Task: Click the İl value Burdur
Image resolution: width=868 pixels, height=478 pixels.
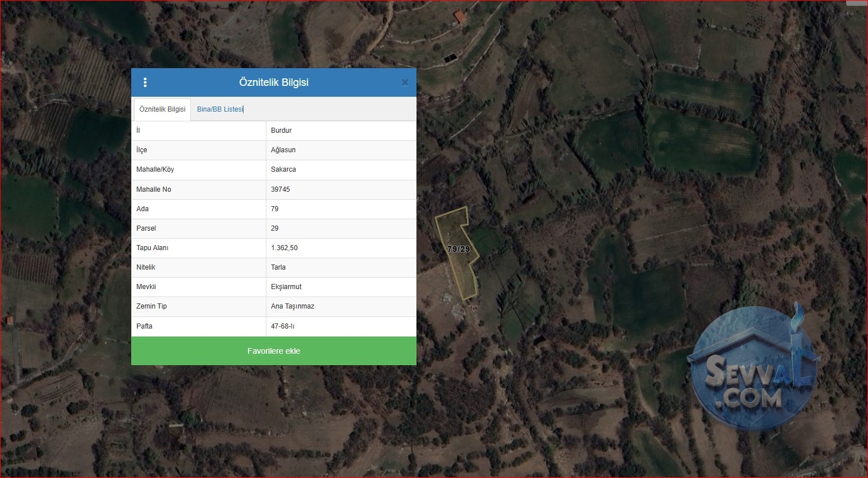Action: 281,131
